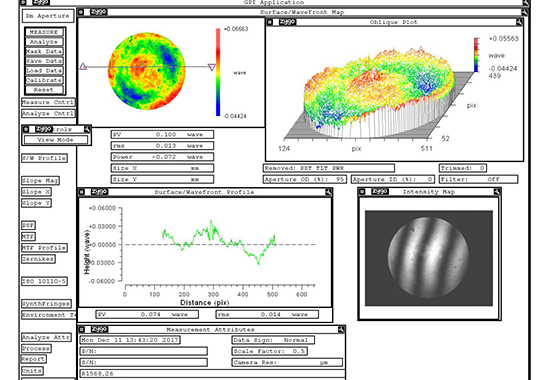Toggle Data Sign Normal setting
This screenshot has width=550, height=380.
(x=273, y=340)
